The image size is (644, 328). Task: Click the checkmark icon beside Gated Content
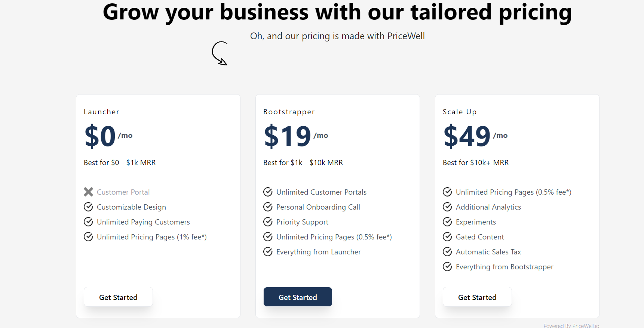tap(447, 237)
